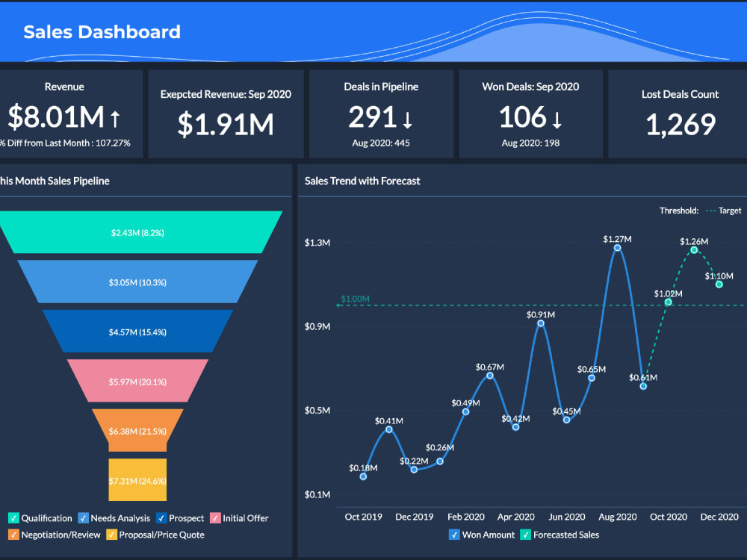Image resolution: width=747 pixels, height=560 pixels.
Task: Click the $1.10M forecast point marker
Action: click(719, 284)
